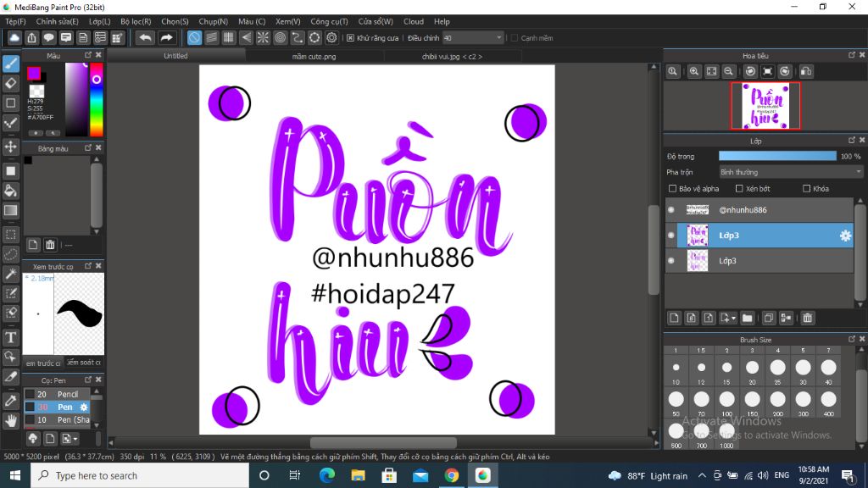Screen dimensions: 868x488
Task: Duplicate the current layer
Action: click(768, 319)
